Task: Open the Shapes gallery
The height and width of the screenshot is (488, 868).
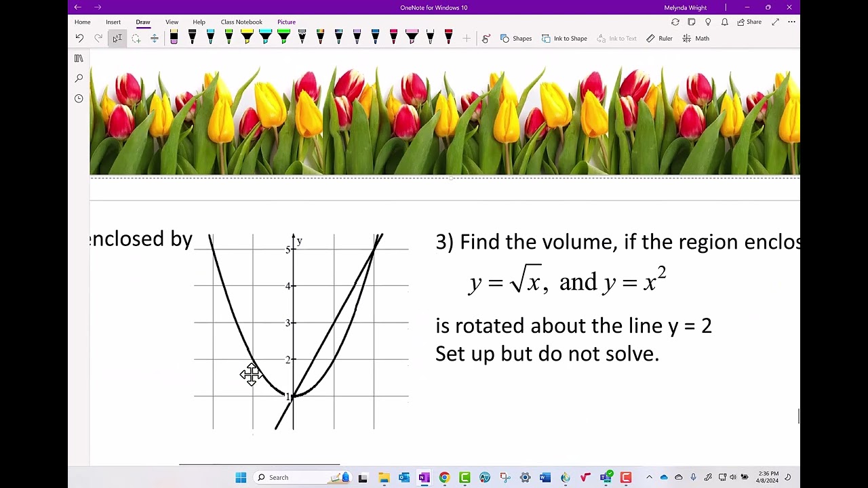Action: 516,39
